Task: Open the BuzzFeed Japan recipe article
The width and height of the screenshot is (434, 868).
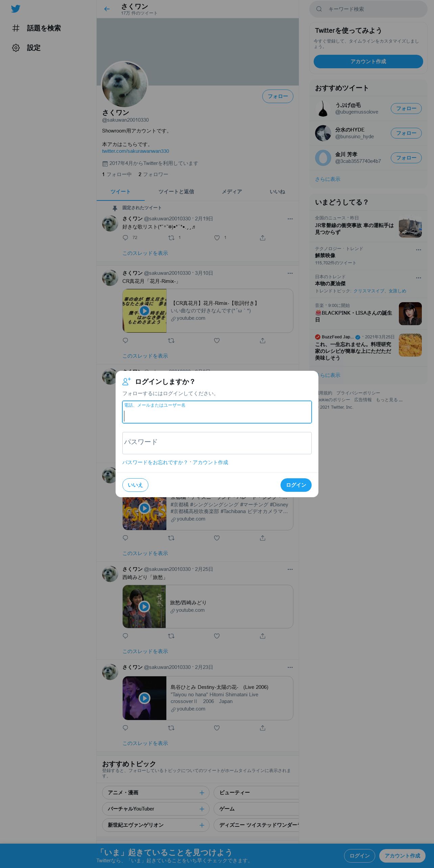Action: click(368, 347)
